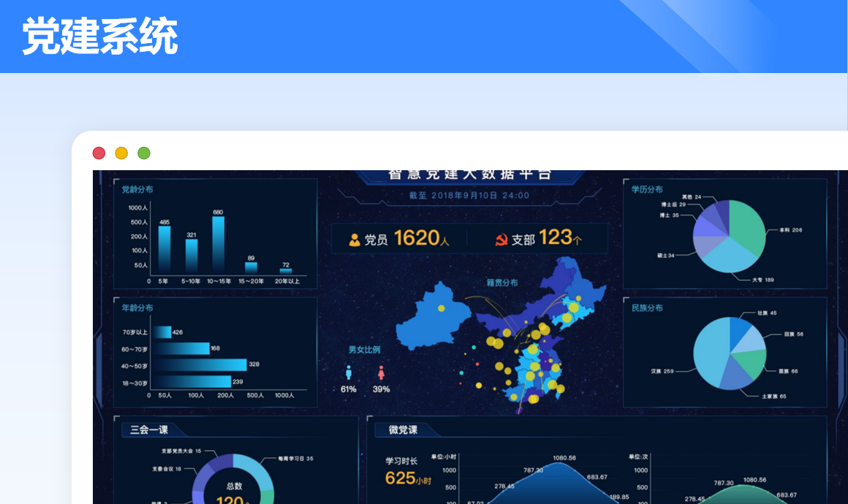The image size is (848, 504).
Task: Click the 485 bar for 5年
Action: 164,248
